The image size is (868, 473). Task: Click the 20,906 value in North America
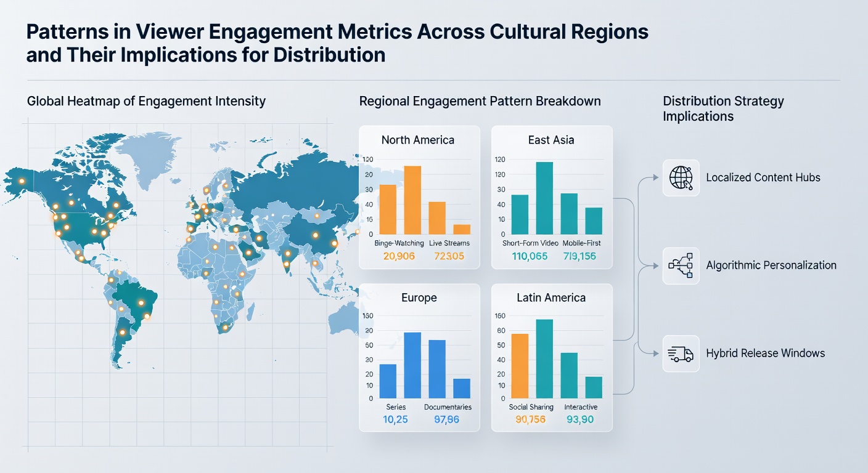click(x=399, y=256)
